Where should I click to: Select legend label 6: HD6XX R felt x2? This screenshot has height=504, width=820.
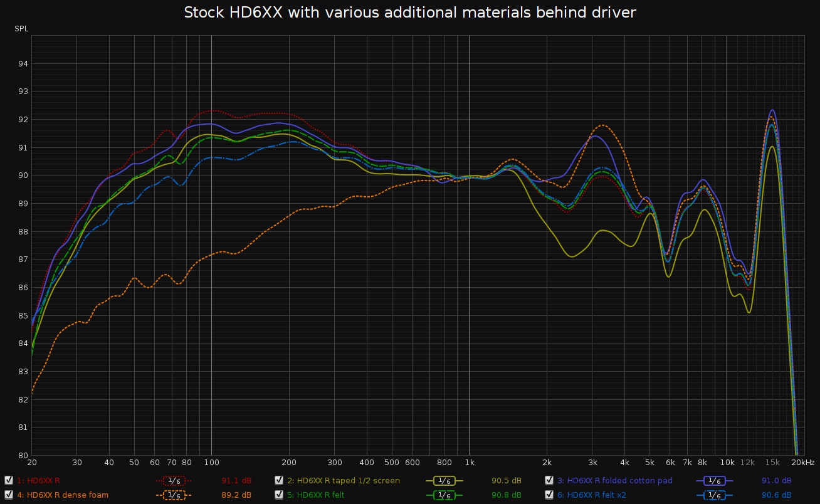click(x=592, y=495)
